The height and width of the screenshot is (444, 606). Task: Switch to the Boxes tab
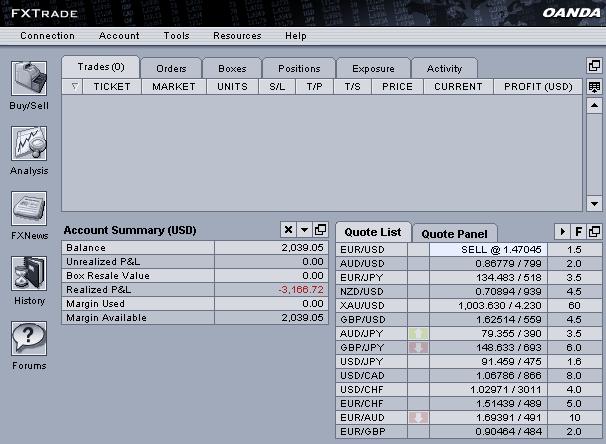point(232,68)
